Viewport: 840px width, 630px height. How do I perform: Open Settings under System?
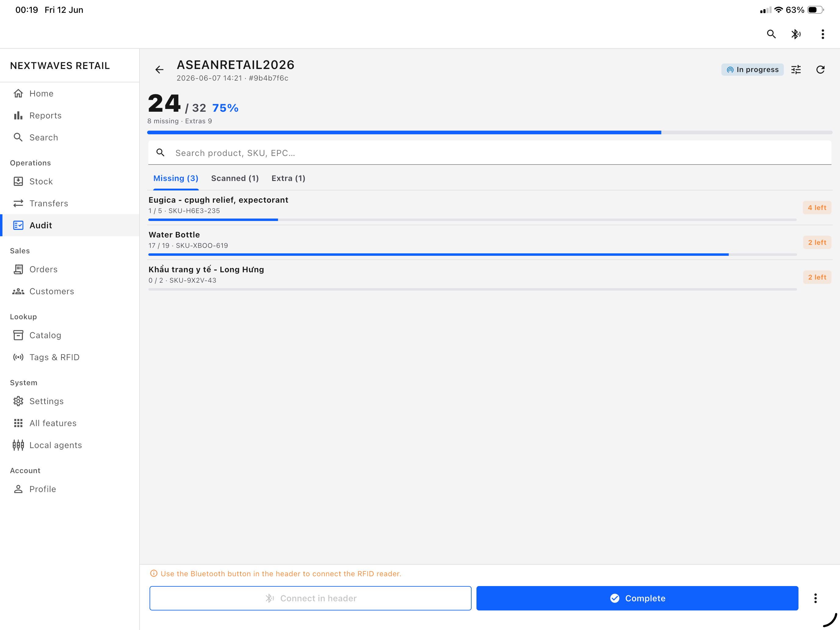(70, 401)
